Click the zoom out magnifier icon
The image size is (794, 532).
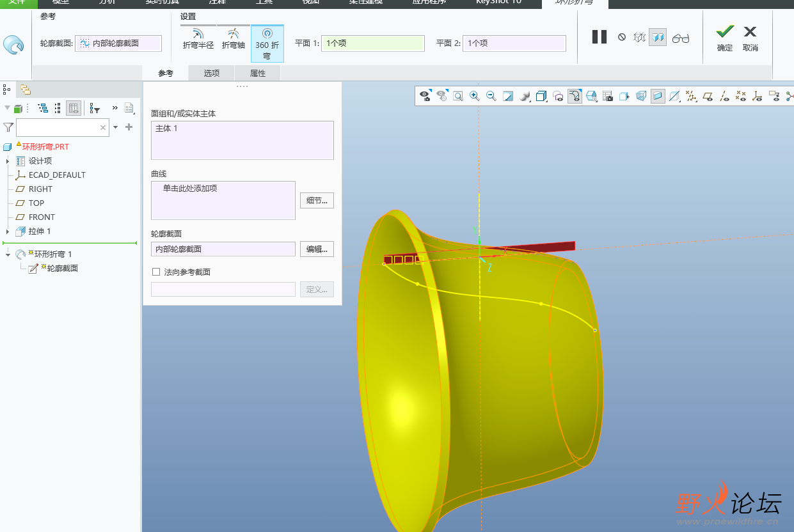point(491,96)
